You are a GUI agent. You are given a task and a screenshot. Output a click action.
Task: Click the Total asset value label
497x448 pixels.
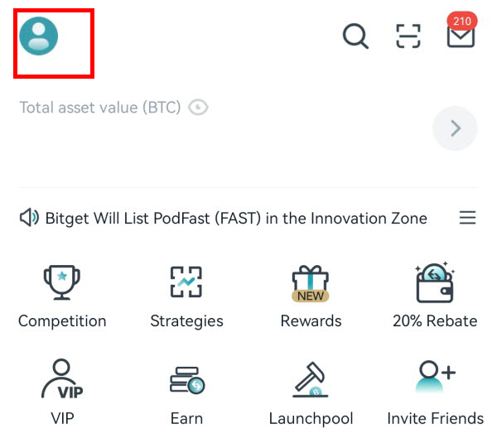pyautogui.click(x=100, y=108)
